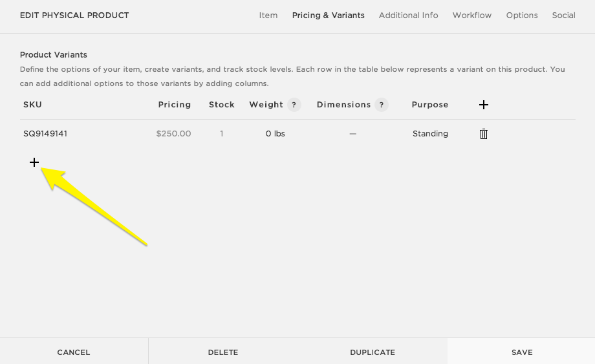Go to the Workflow tab
The height and width of the screenshot is (364, 595).
coord(471,16)
